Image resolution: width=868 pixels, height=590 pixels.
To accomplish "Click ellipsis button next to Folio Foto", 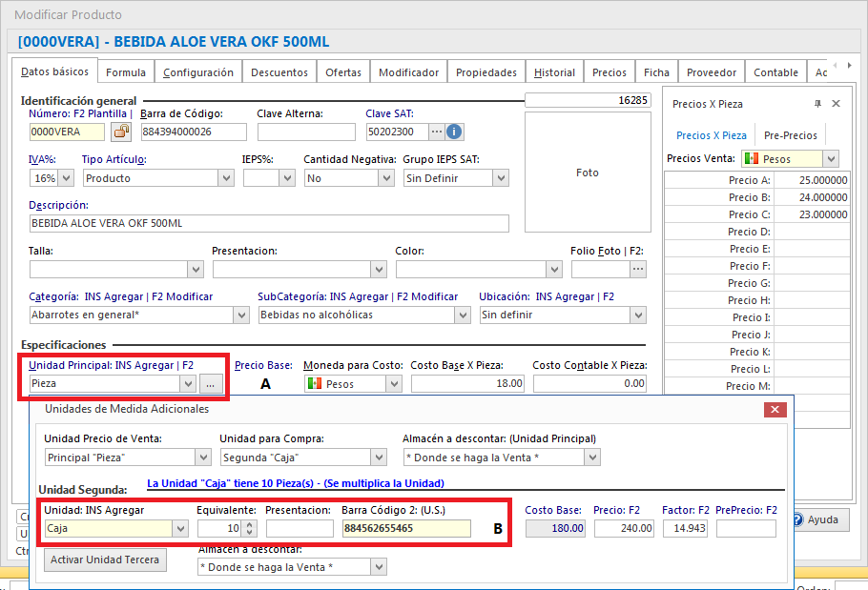I will pos(637,269).
